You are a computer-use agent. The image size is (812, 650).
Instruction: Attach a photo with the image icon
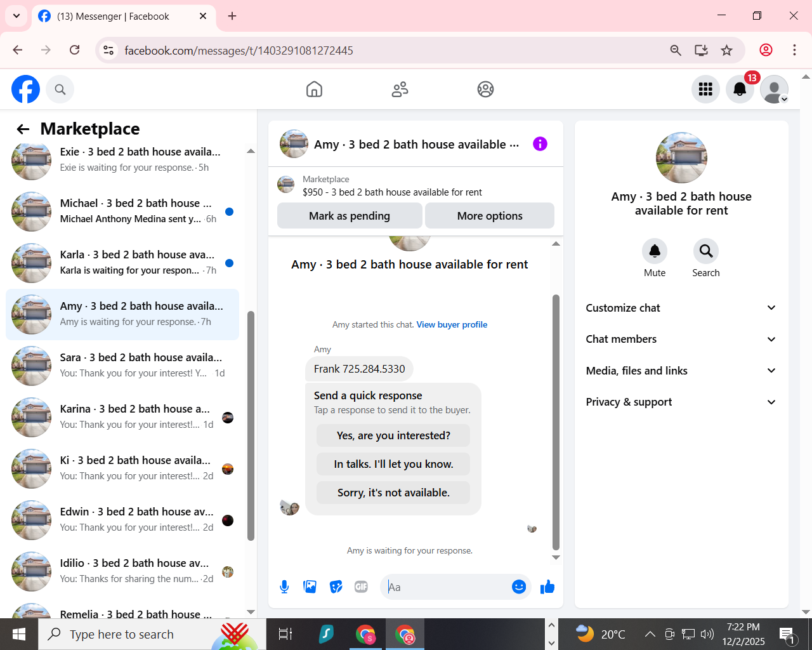[x=310, y=587]
